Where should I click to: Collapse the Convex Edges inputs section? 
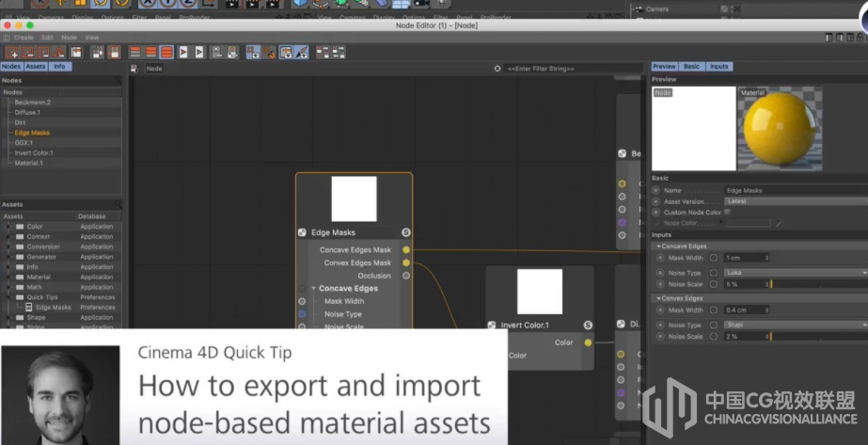[658, 298]
